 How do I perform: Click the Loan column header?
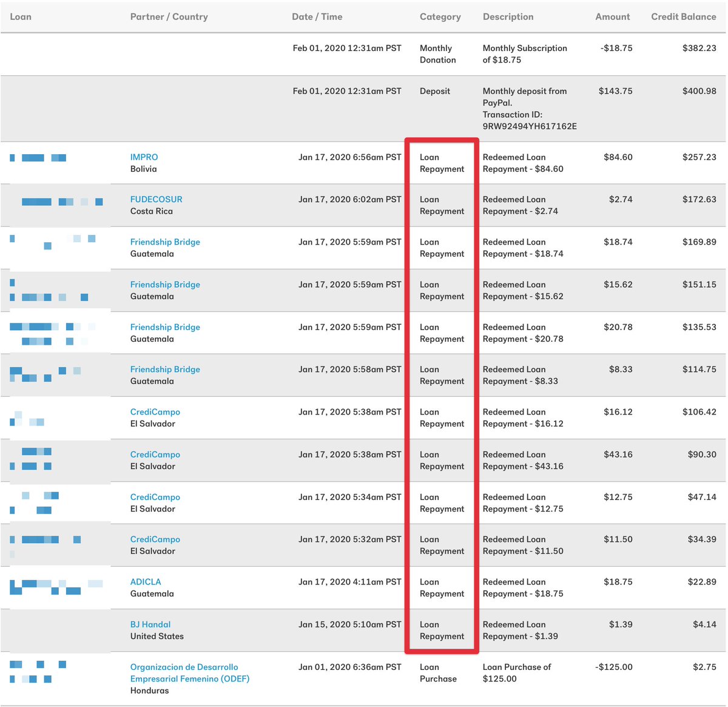click(21, 16)
